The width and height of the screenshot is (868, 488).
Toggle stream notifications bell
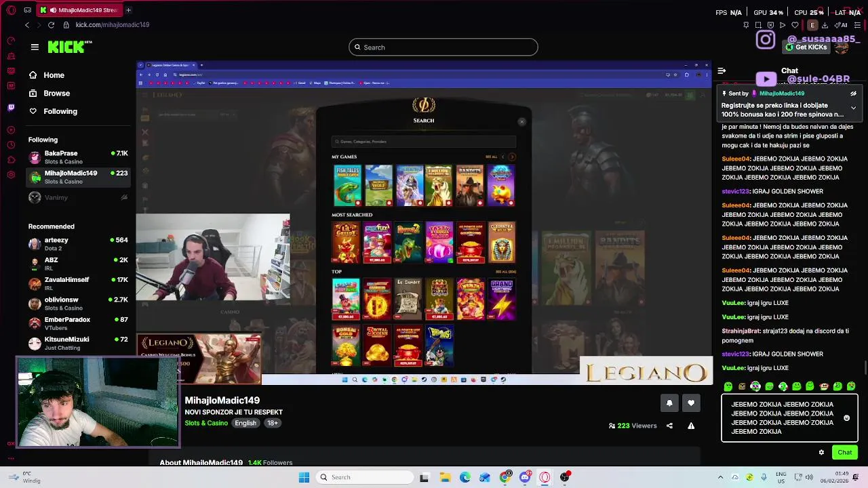pyautogui.click(x=669, y=403)
